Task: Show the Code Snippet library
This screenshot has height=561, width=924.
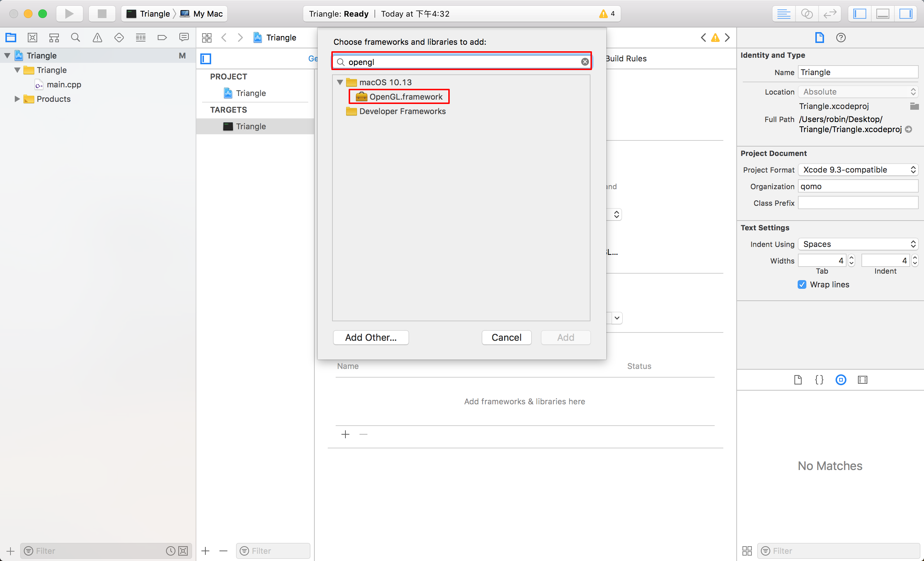Action: coord(819,380)
